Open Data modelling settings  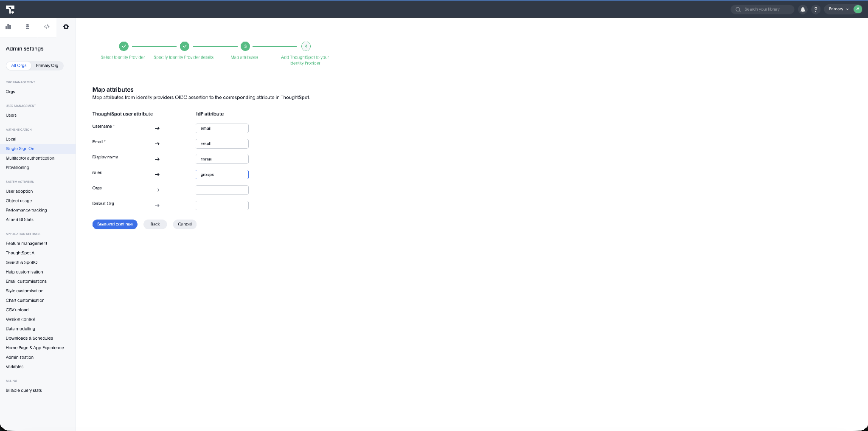pyautogui.click(x=20, y=329)
